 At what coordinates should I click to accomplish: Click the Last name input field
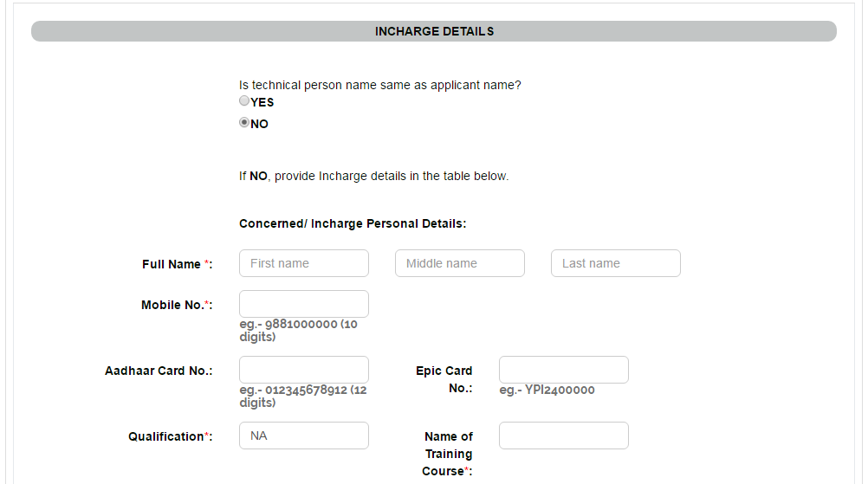pyautogui.click(x=616, y=263)
